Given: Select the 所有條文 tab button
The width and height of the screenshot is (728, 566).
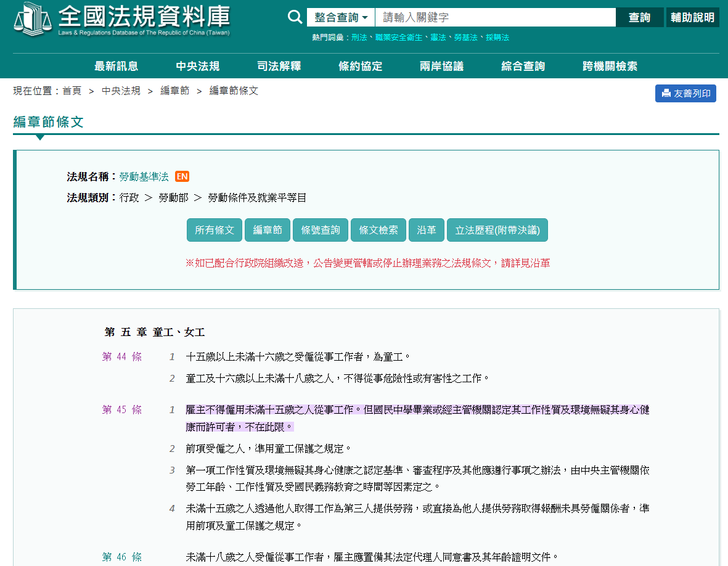Looking at the screenshot, I should [x=215, y=230].
